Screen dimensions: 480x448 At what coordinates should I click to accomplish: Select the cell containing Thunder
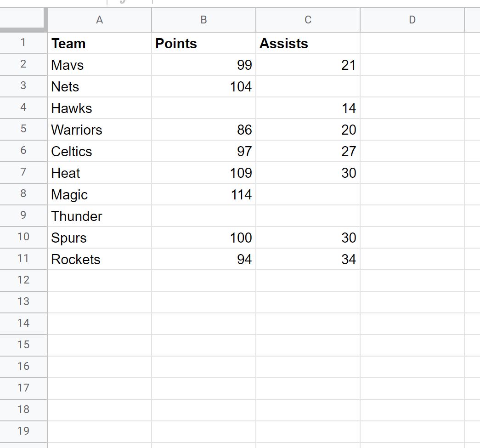click(x=100, y=216)
